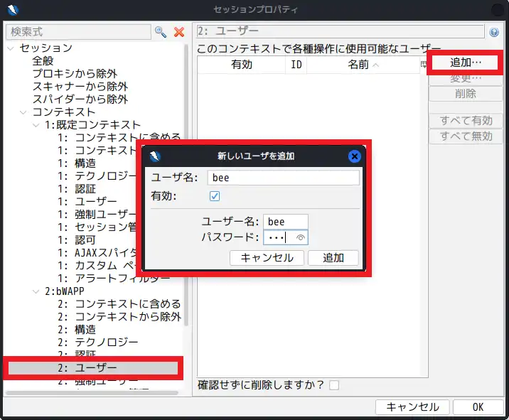Collapse the コンテキスト tree node
Screen dimensions: 509x420
[x=23, y=112]
